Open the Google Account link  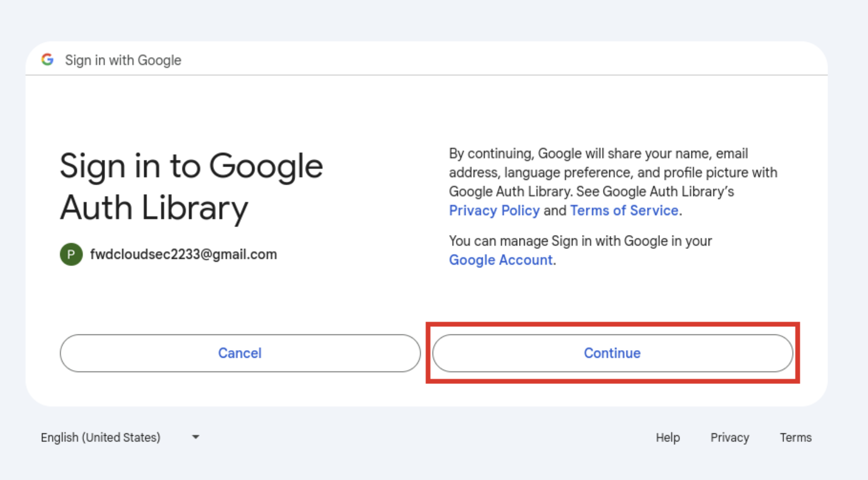pyautogui.click(x=501, y=260)
